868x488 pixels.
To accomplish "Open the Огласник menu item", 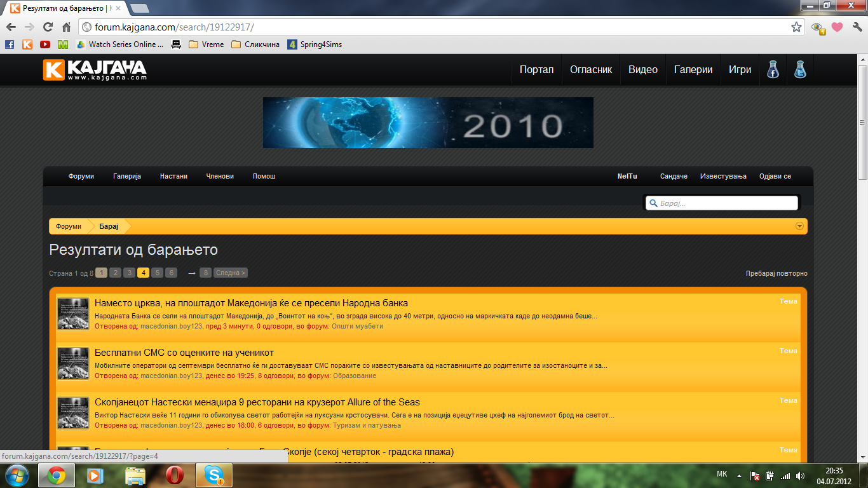I will (591, 70).
